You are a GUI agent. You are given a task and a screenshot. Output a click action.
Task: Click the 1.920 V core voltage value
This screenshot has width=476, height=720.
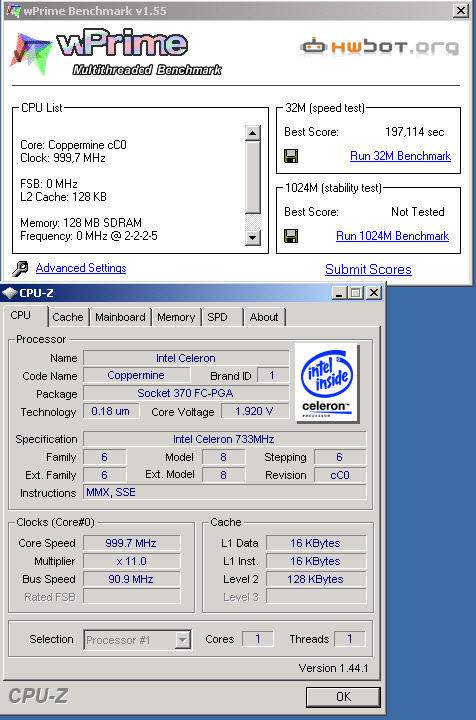point(255,411)
